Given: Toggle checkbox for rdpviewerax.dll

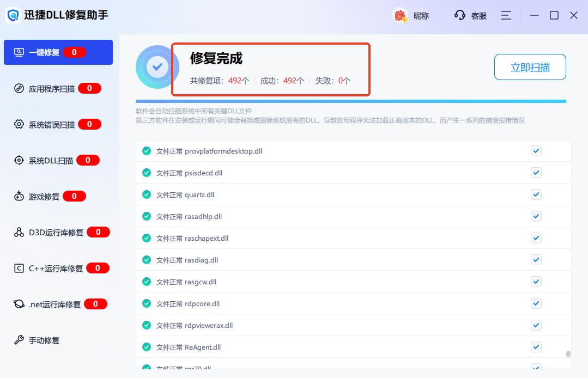Looking at the screenshot, I should (536, 325).
